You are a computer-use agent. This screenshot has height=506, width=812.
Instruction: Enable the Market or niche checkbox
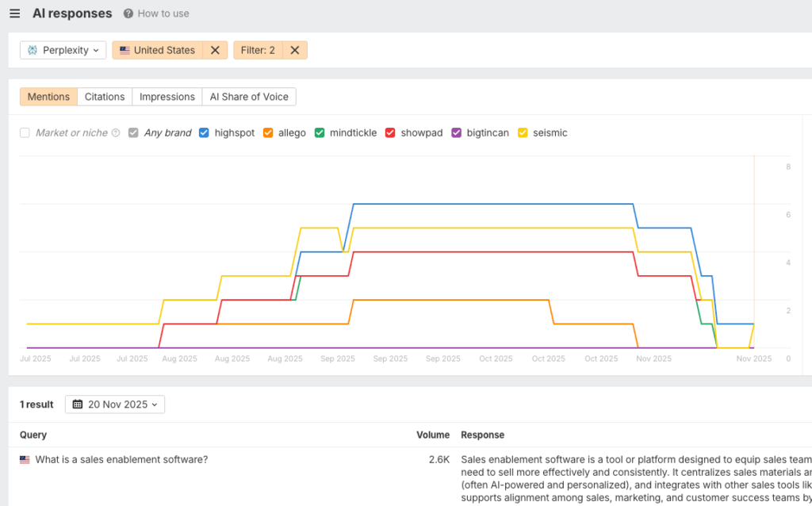click(25, 133)
